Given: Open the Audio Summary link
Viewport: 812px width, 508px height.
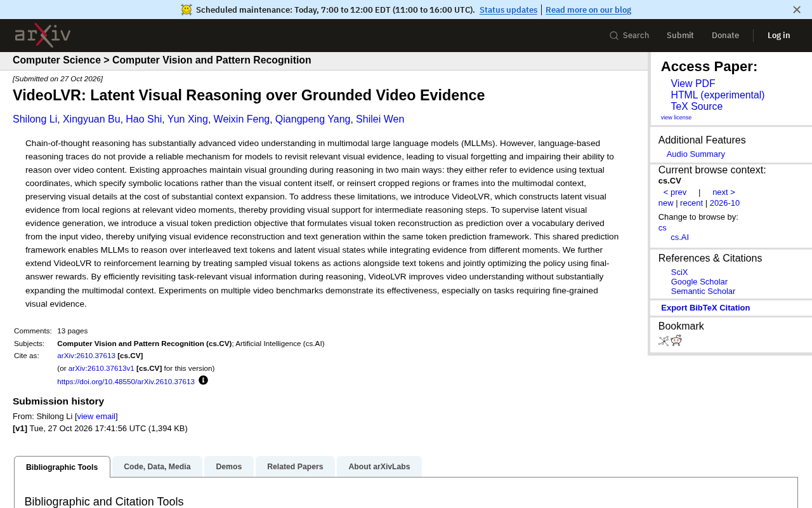Looking at the screenshot, I should 695,154.
